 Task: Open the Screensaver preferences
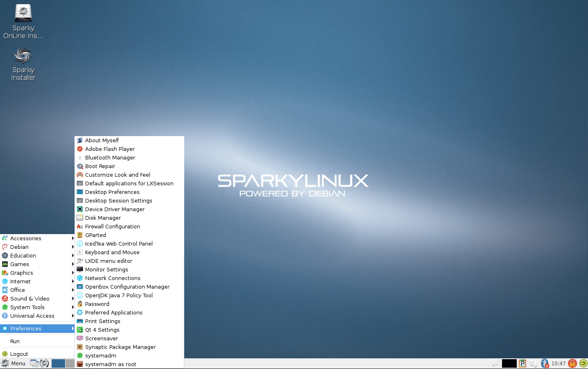click(129, 338)
